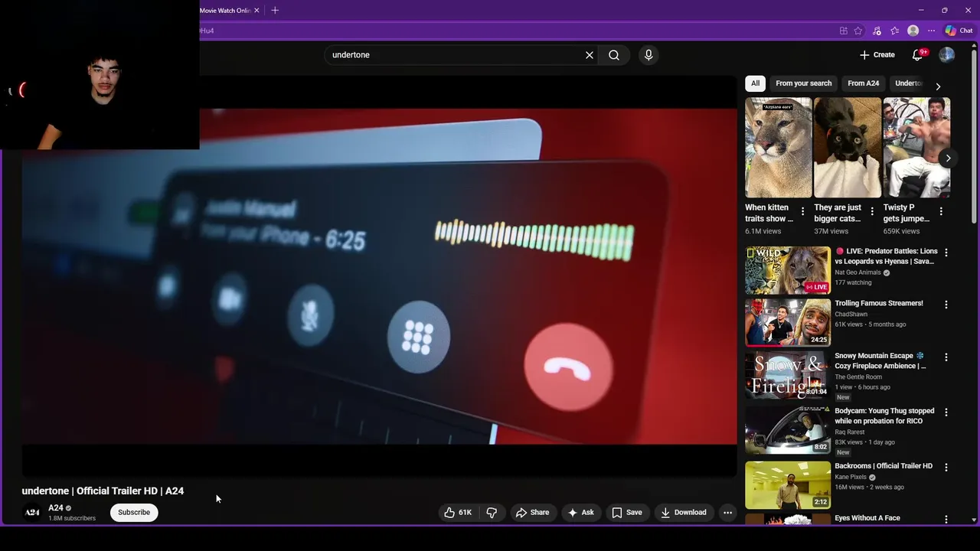Click the Ask button below video
980x551 pixels.
581,513
